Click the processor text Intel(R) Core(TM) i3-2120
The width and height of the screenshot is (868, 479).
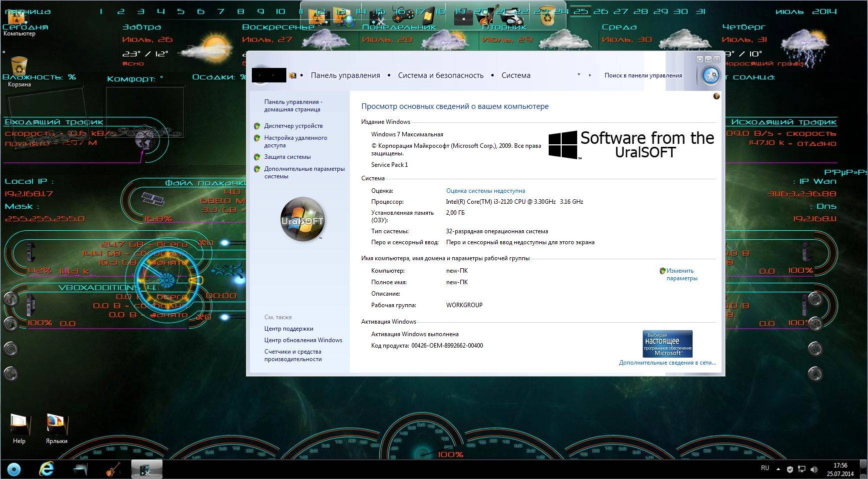(x=514, y=202)
